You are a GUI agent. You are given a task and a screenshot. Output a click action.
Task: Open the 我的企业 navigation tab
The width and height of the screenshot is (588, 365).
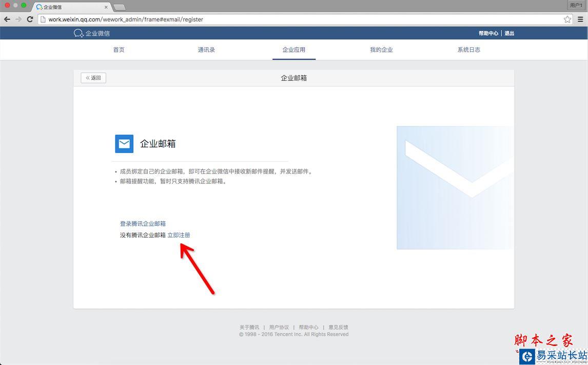[381, 49]
